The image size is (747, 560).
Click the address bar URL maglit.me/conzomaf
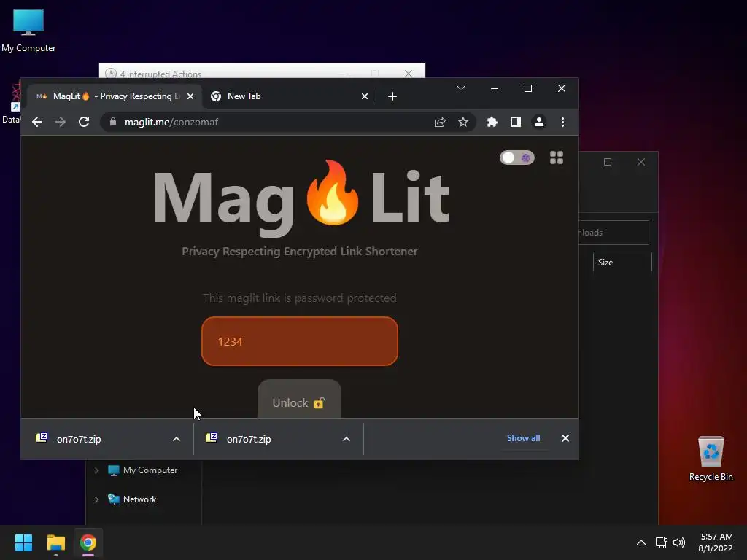coord(171,122)
